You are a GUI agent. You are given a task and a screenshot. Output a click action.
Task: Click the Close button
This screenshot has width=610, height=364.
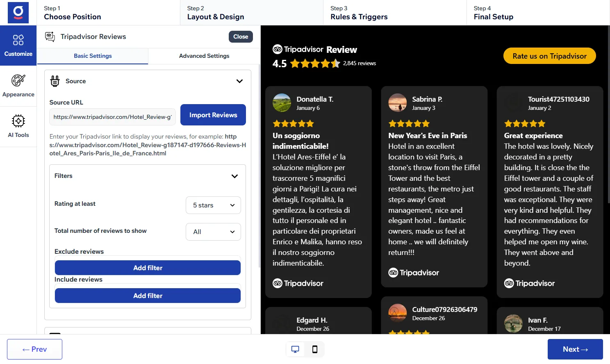coord(241,36)
